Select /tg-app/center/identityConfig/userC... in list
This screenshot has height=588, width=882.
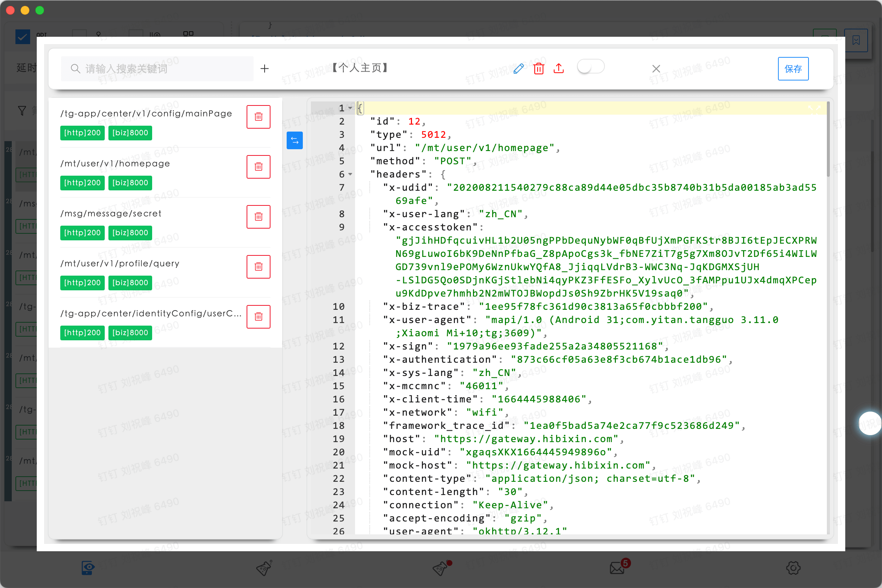[x=151, y=313]
